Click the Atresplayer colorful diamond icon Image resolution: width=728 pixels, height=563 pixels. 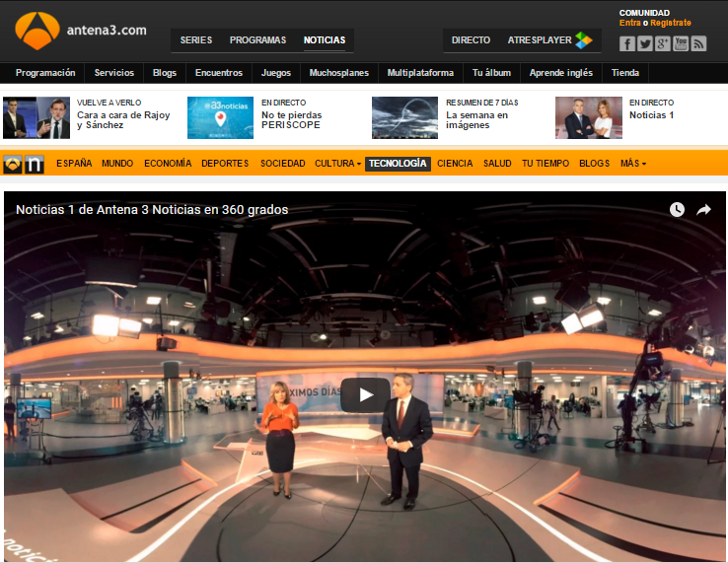(584, 40)
